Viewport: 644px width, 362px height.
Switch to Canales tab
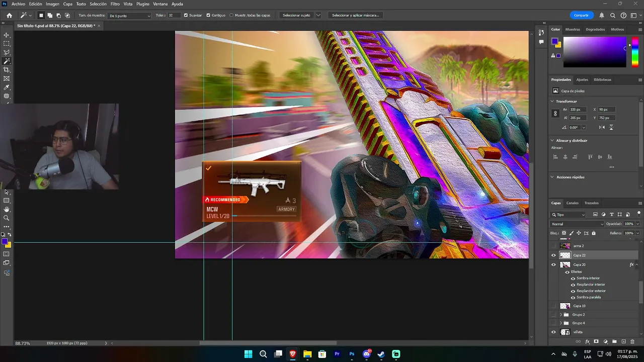pos(573,203)
